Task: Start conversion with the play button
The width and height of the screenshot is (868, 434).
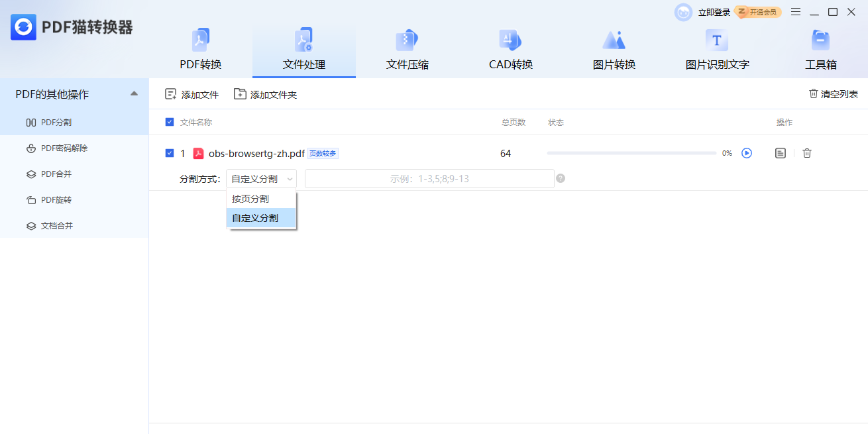Action: tap(747, 153)
